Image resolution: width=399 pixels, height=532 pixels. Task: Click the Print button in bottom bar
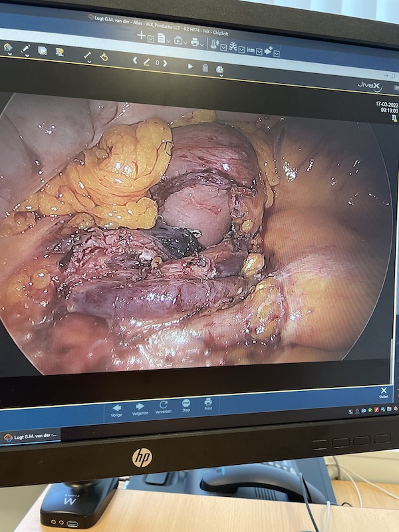point(208,404)
